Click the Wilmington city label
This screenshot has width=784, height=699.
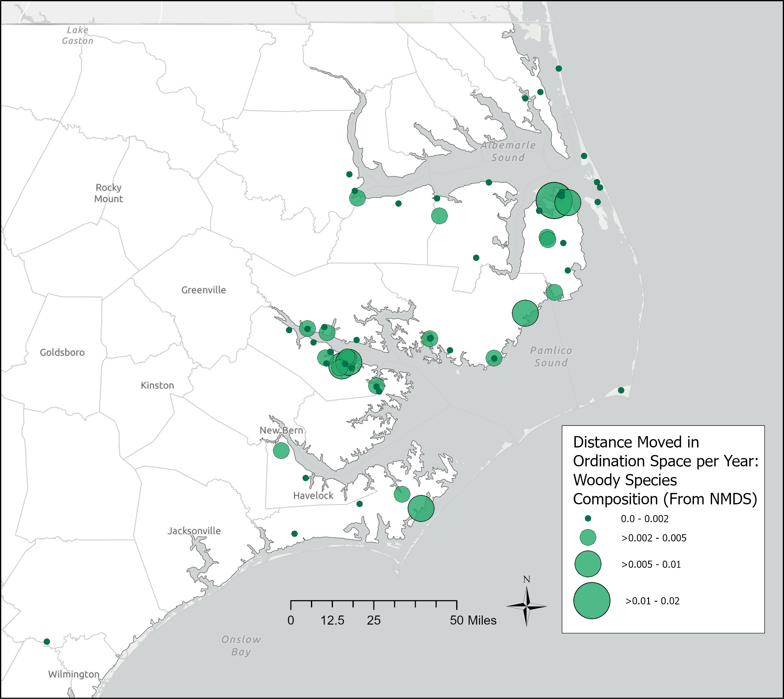[x=74, y=674]
